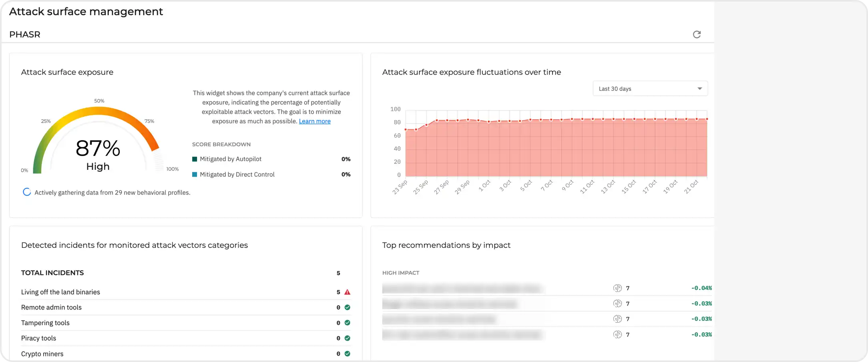The height and width of the screenshot is (362, 868).
Task: Click the TOTAL INCIDENTS label
Action: click(52, 273)
